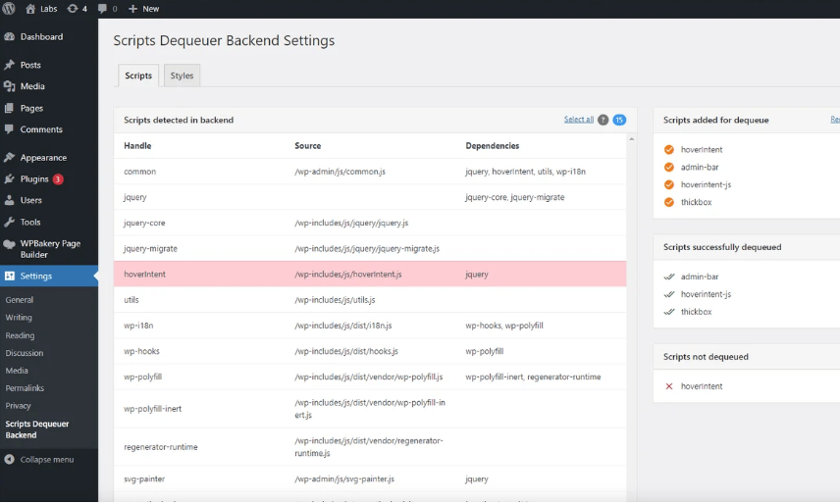Click the WordPress logo in admin bar

click(x=9, y=9)
